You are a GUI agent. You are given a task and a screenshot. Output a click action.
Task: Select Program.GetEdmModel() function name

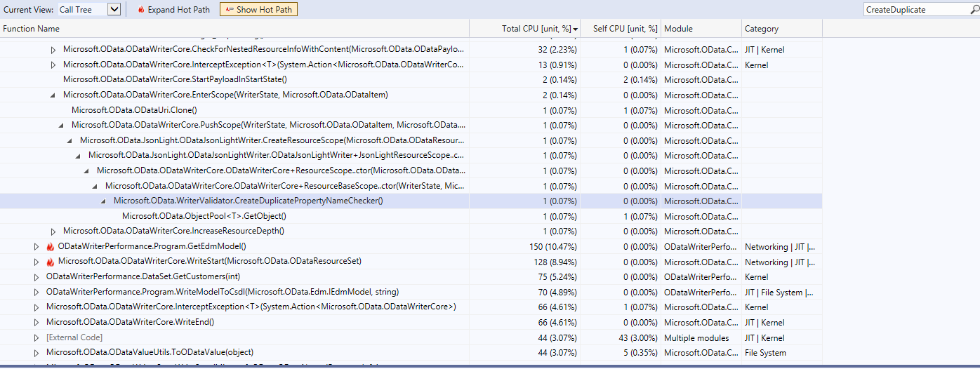(x=152, y=246)
